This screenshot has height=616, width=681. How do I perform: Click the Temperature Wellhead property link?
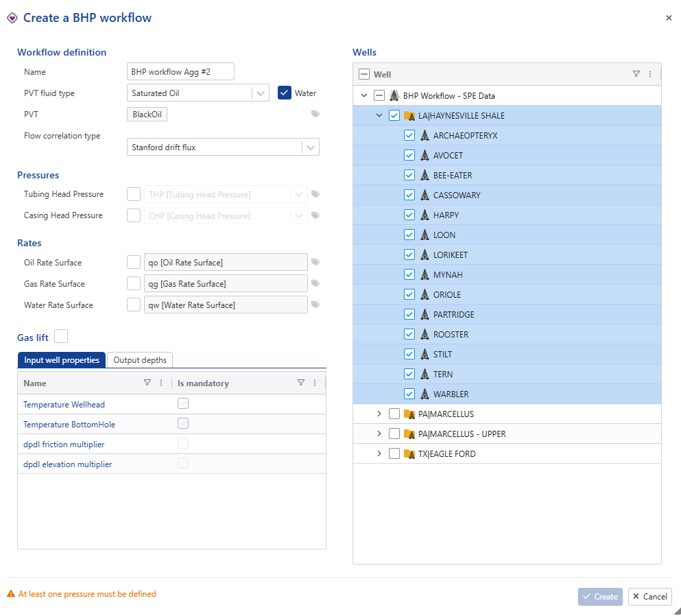point(64,405)
